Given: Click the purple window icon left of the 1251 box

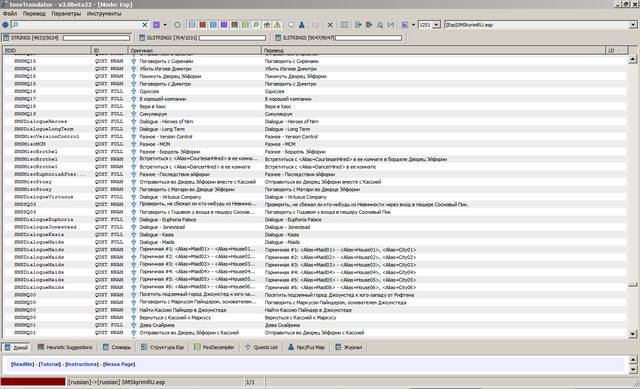Looking at the screenshot, I should point(404,25).
